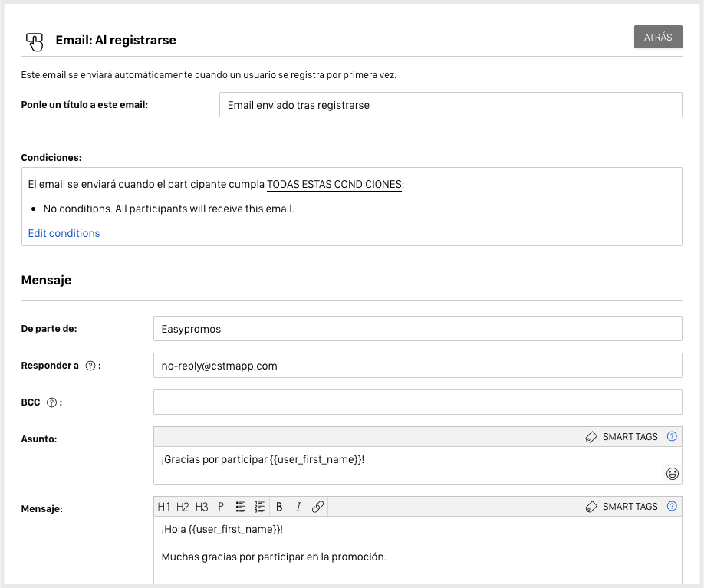Click the empty BCC input field
Image resolution: width=704 pixels, height=588 pixels.
tap(417, 402)
